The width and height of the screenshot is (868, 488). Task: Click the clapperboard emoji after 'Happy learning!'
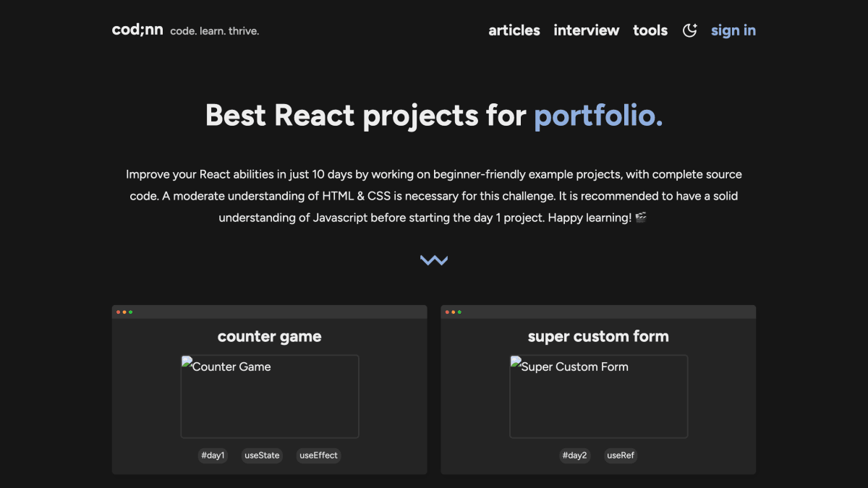coord(641,218)
